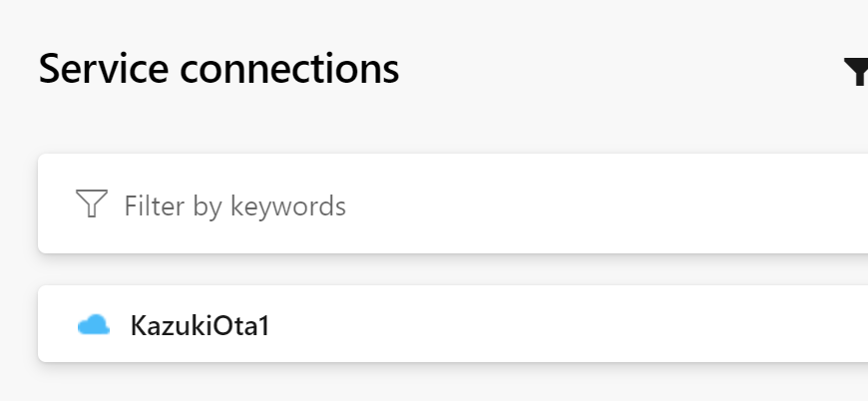Screen dimensions: 868x401
Task: Click the Filter by keywords placeholder text
Action: click(234, 206)
